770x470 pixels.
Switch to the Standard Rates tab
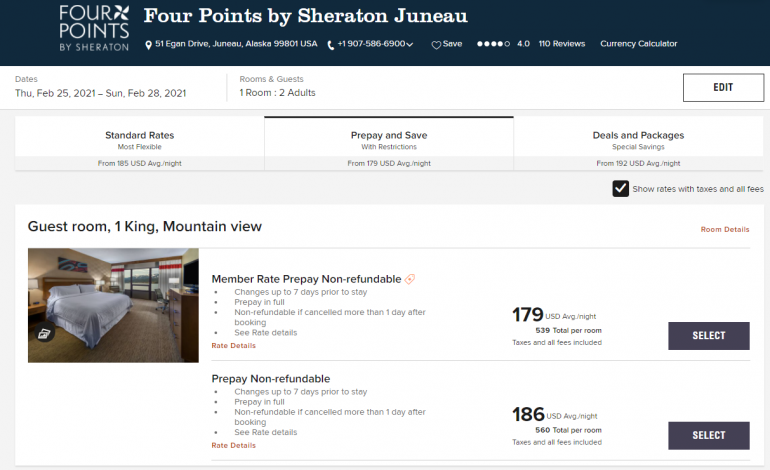click(139, 140)
